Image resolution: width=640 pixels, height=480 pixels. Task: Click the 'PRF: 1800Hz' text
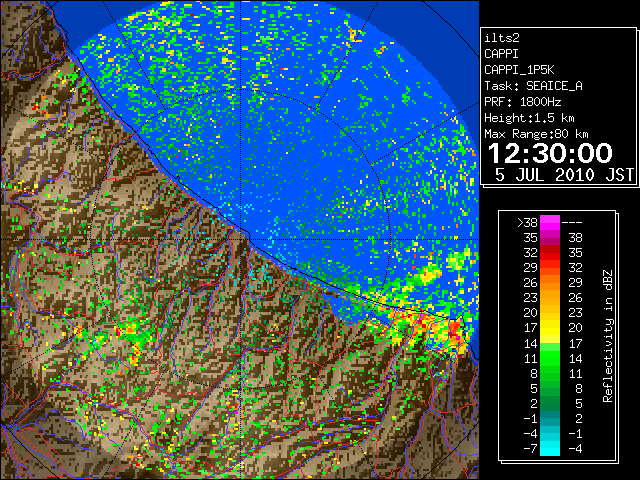click(523, 102)
